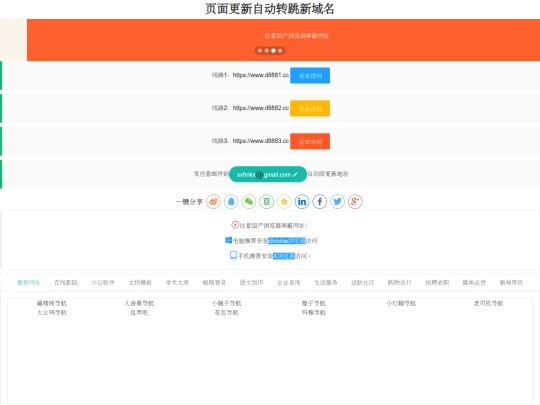This screenshot has height=405, width=540.
Task: Click the xxfmkx gmail.com address button
Action: pyautogui.click(x=268, y=174)
